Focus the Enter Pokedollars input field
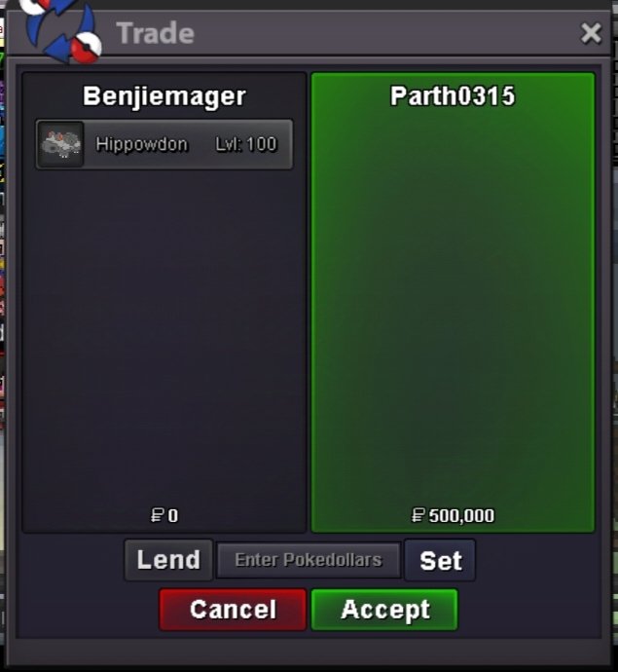 tap(309, 560)
